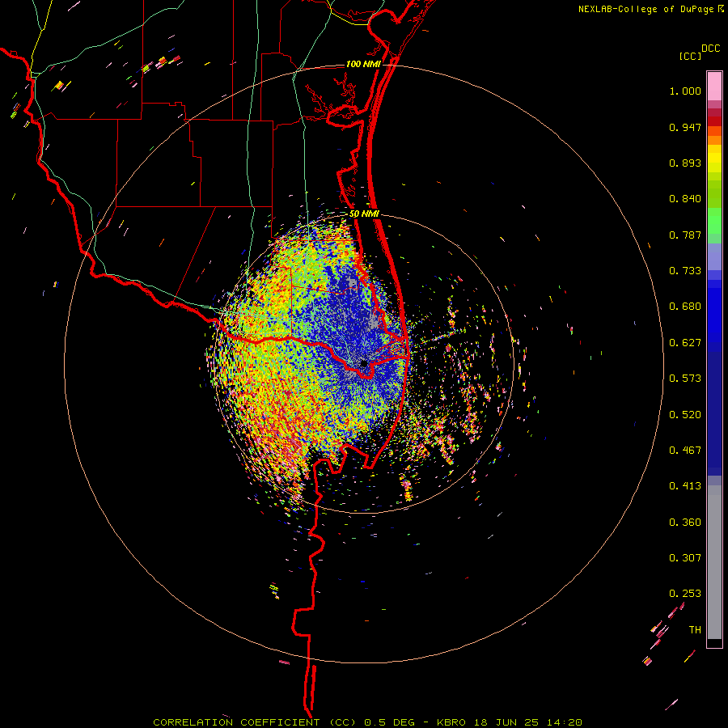Image resolution: width=728 pixels, height=728 pixels.
Task: Select the 0.840 legend value
Action: pos(685,199)
